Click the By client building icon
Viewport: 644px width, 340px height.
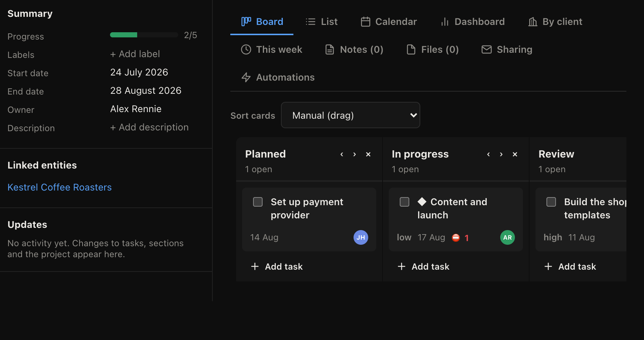tap(533, 22)
